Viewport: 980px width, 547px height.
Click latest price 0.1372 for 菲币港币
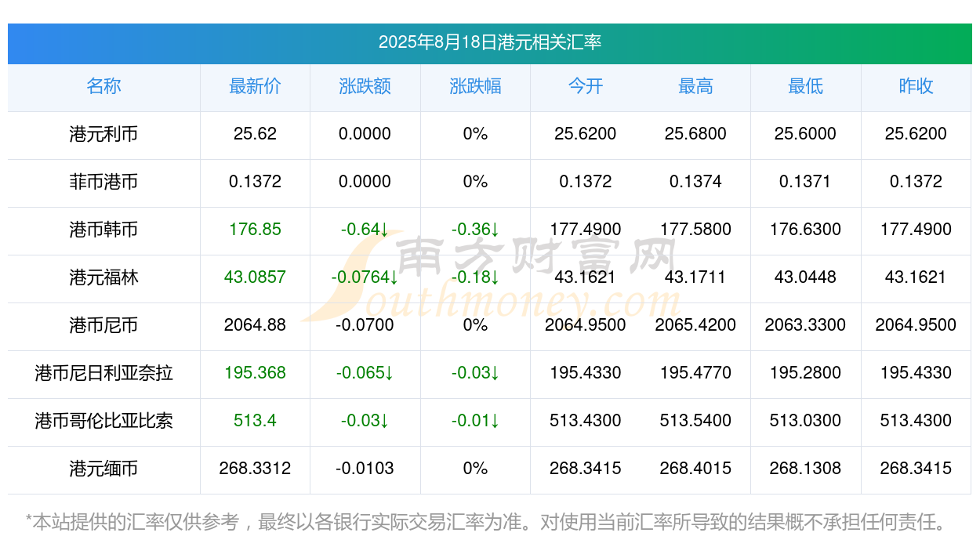point(255,182)
